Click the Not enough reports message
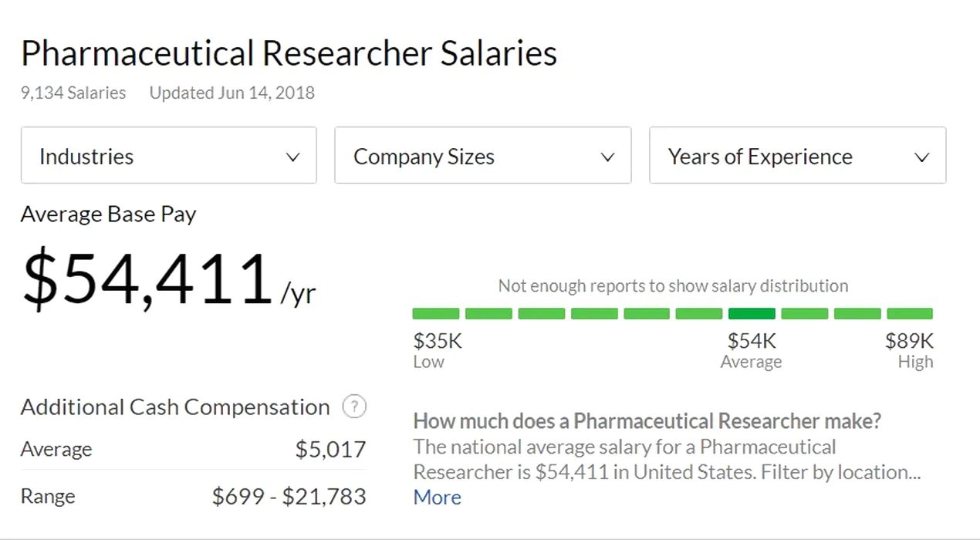Screen dimensions: 980x540 [672, 286]
